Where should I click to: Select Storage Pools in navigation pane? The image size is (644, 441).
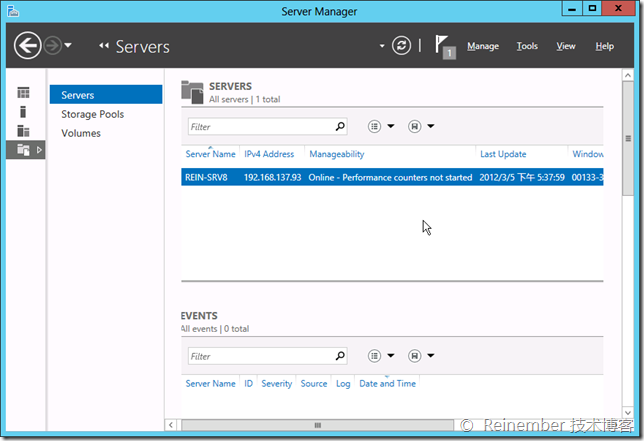tap(92, 114)
